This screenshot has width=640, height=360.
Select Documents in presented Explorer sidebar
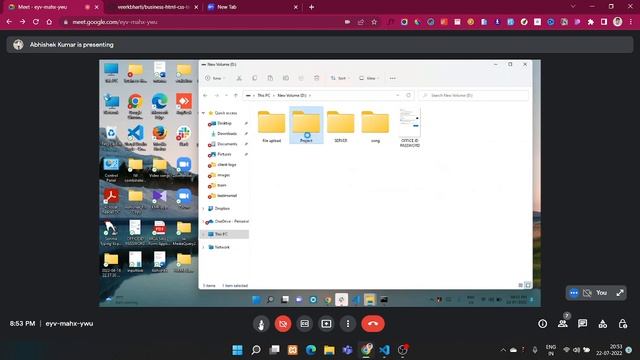(x=227, y=144)
